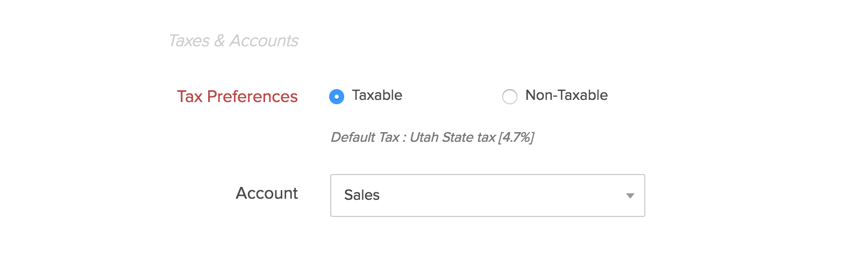Click the Default Tax helper text
This screenshot has width=868, height=261.
[432, 137]
